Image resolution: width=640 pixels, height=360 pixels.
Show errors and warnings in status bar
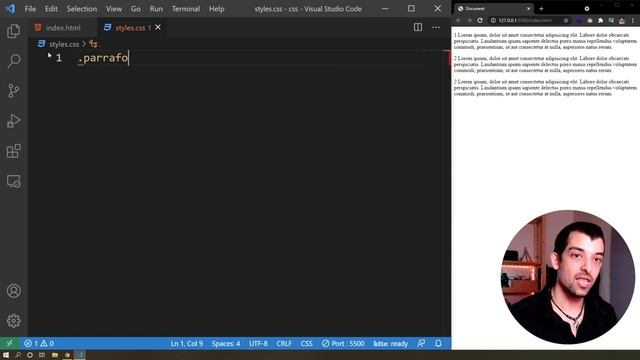click(x=39, y=343)
